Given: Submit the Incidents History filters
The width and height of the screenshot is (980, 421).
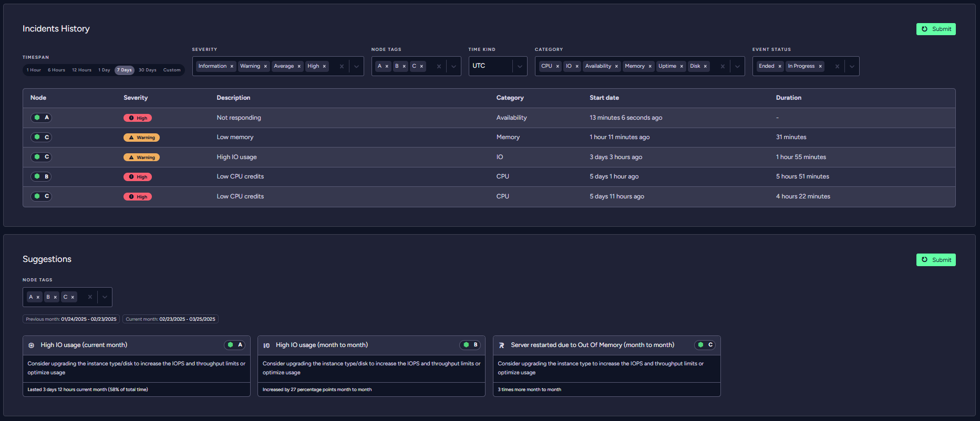Looking at the screenshot, I should [936, 29].
